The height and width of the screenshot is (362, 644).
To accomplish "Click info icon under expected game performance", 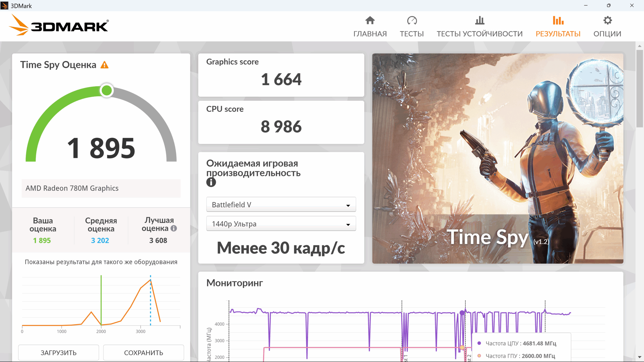I will point(211,182).
